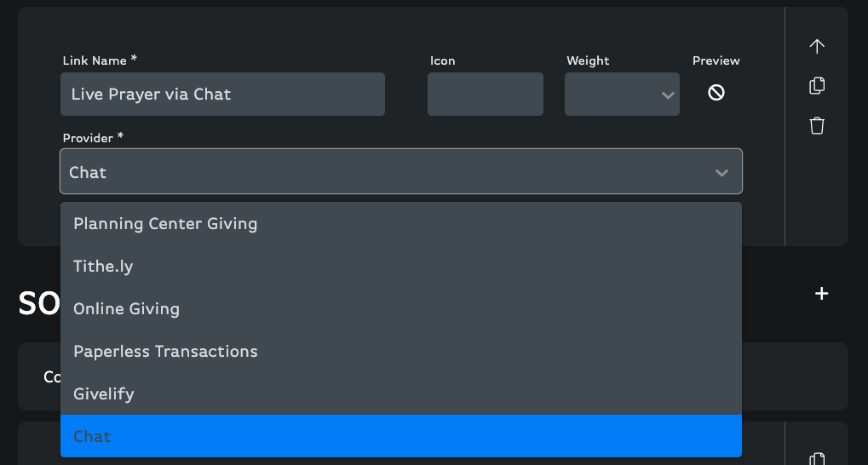Click the Provider label text
Image resolution: width=868 pixels, height=465 pixels.
[x=93, y=138]
